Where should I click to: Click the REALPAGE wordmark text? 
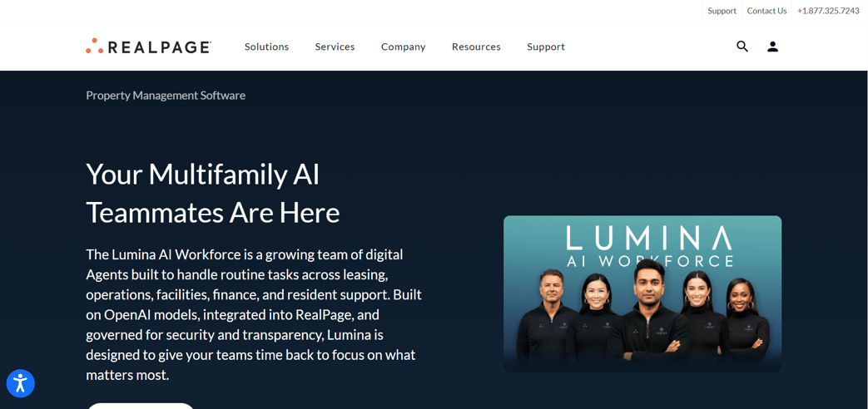coord(159,47)
